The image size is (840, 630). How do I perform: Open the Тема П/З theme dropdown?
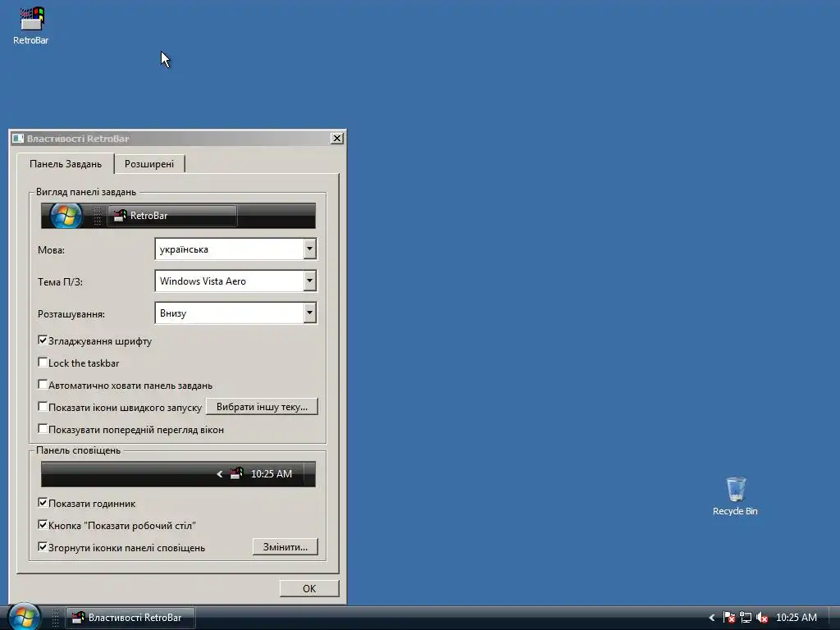click(309, 281)
